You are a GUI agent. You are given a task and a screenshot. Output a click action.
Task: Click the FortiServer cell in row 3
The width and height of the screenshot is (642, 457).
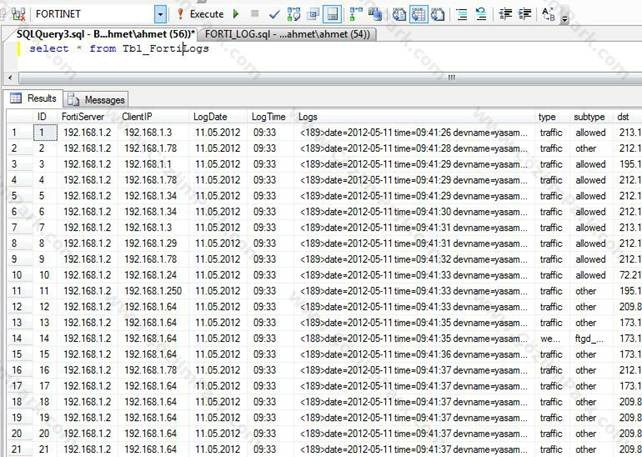point(87,164)
